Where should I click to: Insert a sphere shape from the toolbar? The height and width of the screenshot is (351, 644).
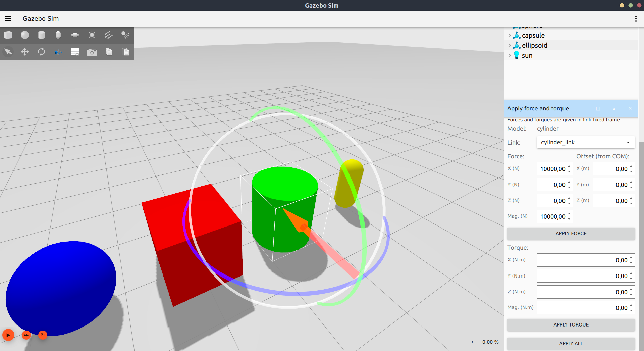(25, 35)
